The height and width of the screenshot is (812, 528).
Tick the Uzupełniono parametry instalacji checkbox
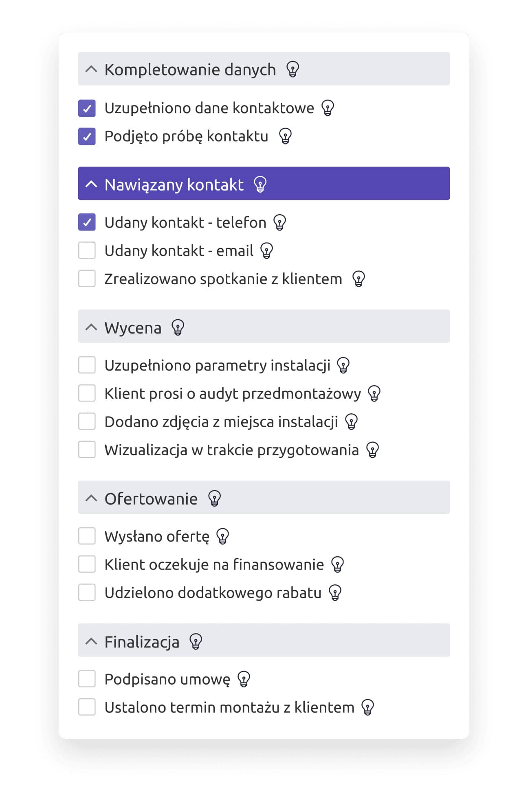87,365
